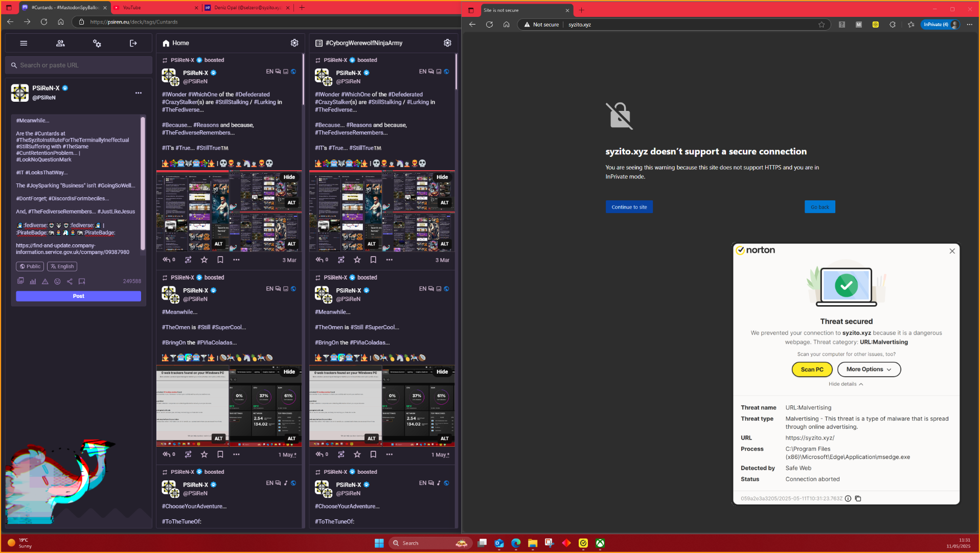Open the company information link in the compose box
Image resolution: width=980 pixels, height=553 pixels.
[73, 249]
